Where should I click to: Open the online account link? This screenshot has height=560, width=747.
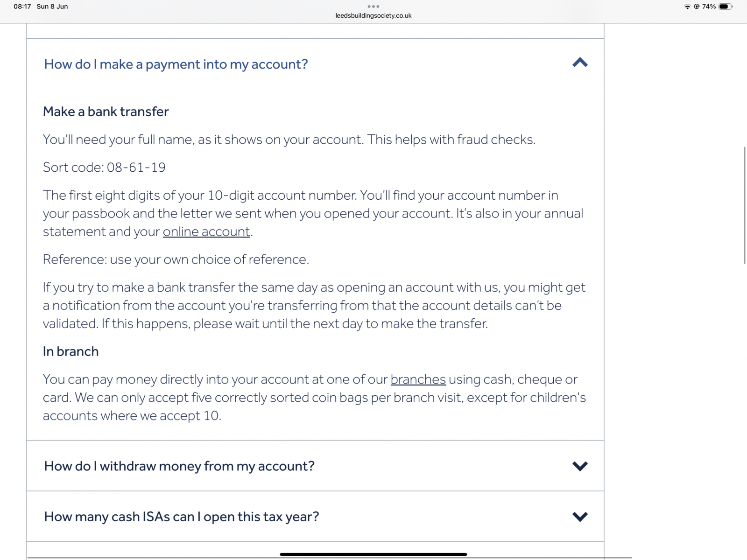(x=206, y=231)
